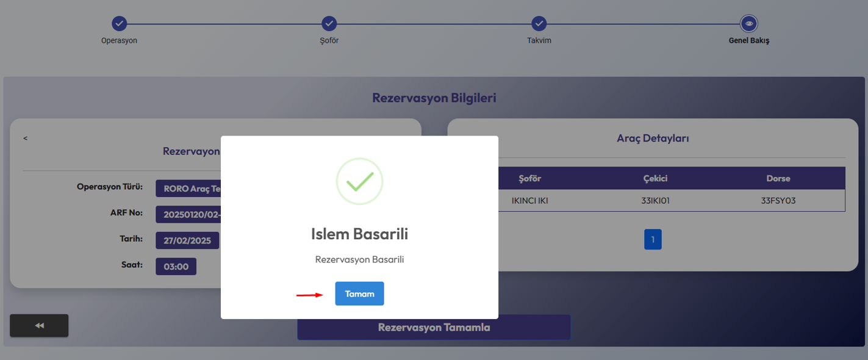This screenshot has width=868, height=360.
Task: Click the Dorse column header
Action: pos(778,179)
